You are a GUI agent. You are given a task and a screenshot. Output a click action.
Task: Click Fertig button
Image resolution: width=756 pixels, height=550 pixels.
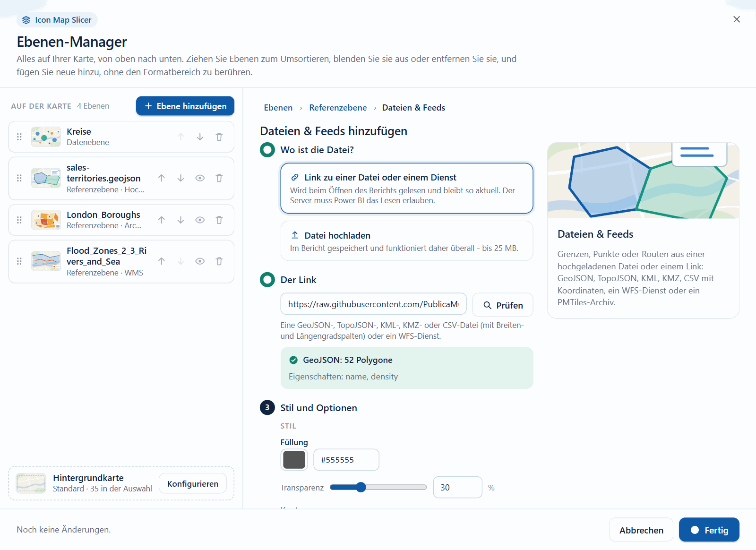(x=709, y=530)
